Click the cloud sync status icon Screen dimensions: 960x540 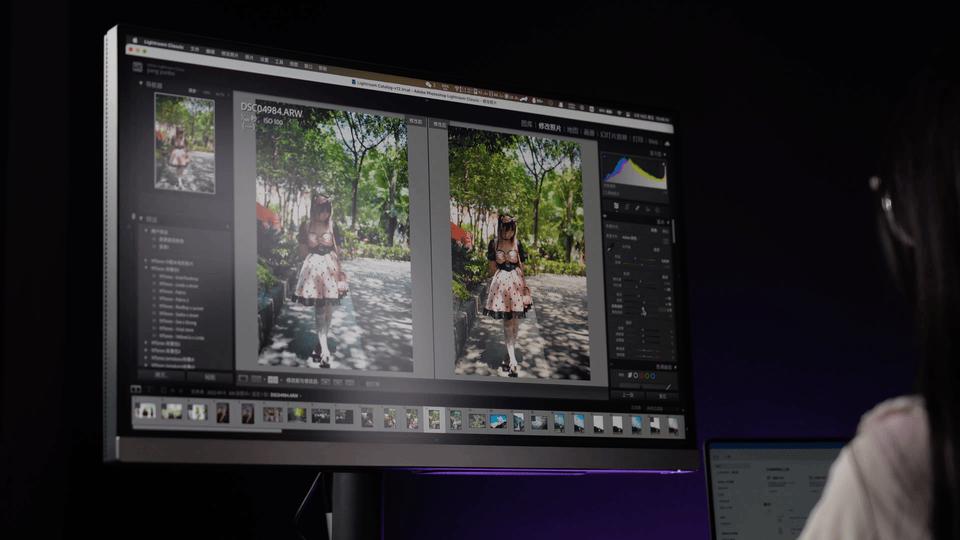667,143
